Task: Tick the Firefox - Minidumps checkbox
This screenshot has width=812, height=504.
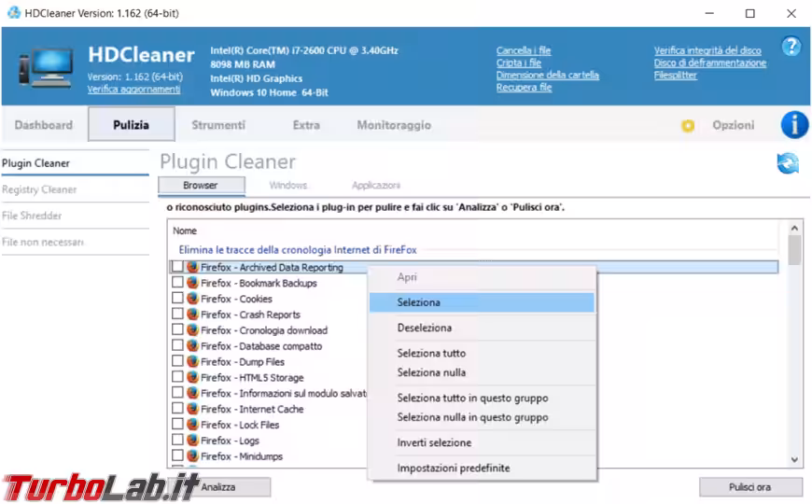Action: pos(177,455)
